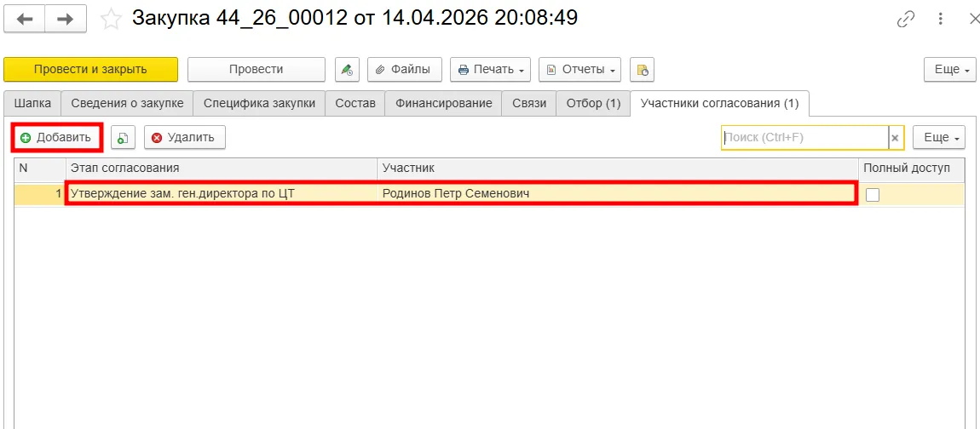
Task: Click the copy row icon beside Добавить
Action: click(123, 137)
